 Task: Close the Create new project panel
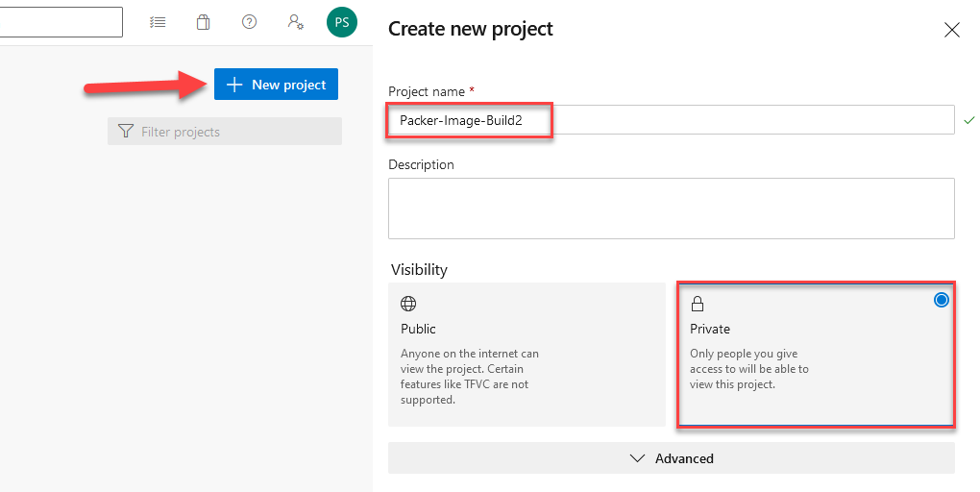951,30
